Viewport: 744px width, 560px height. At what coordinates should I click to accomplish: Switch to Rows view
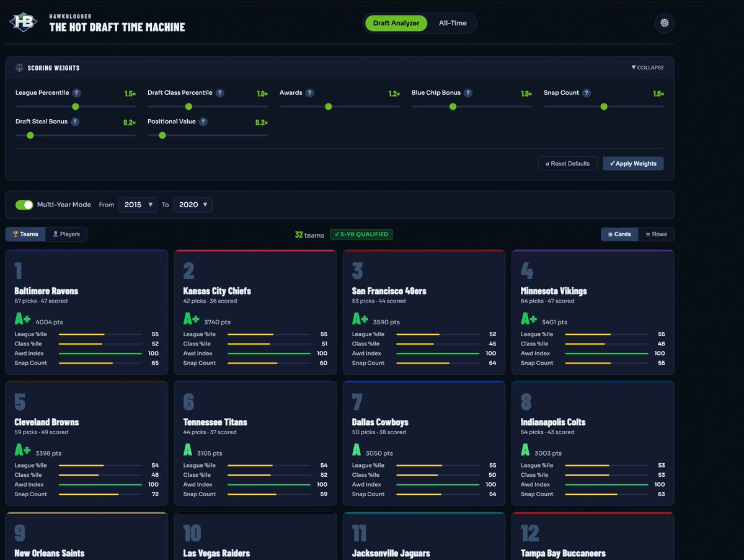[656, 234]
